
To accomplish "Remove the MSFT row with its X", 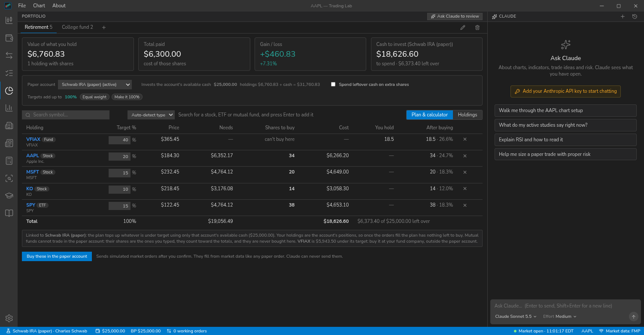I will 465,172.
